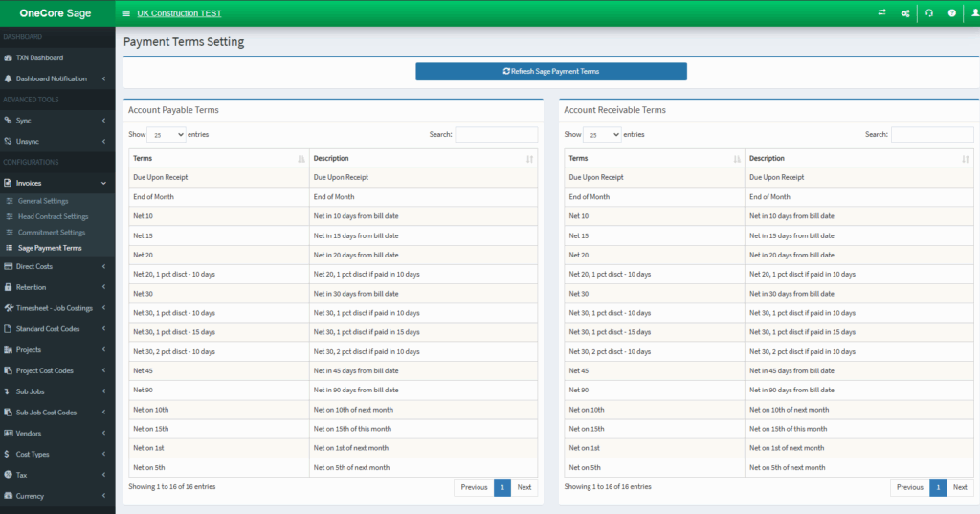Open the UK Construction TEST link

point(179,13)
